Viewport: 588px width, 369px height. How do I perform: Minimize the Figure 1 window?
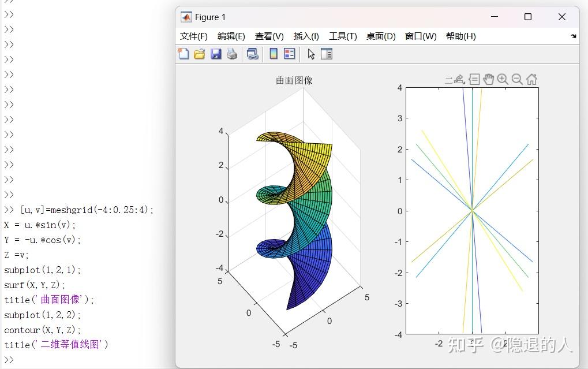(x=495, y=17)
